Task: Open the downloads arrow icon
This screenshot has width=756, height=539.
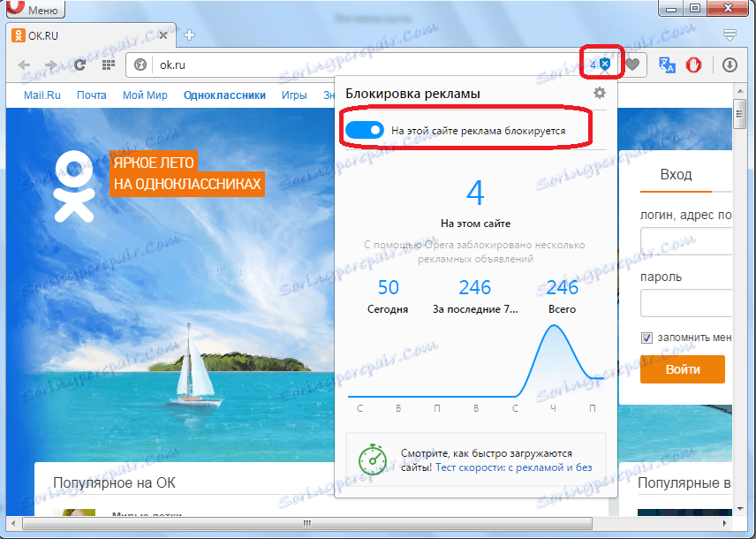Action: (730, 65)
